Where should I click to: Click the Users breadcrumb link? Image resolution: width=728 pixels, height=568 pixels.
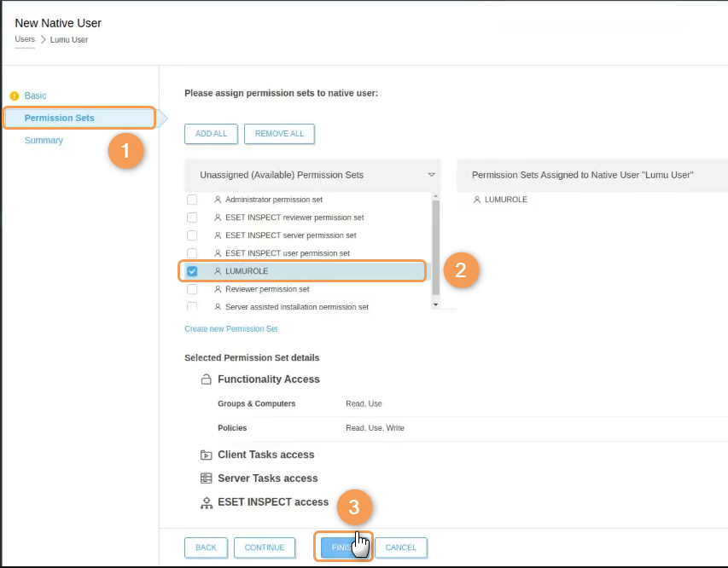tap(25, 39)
